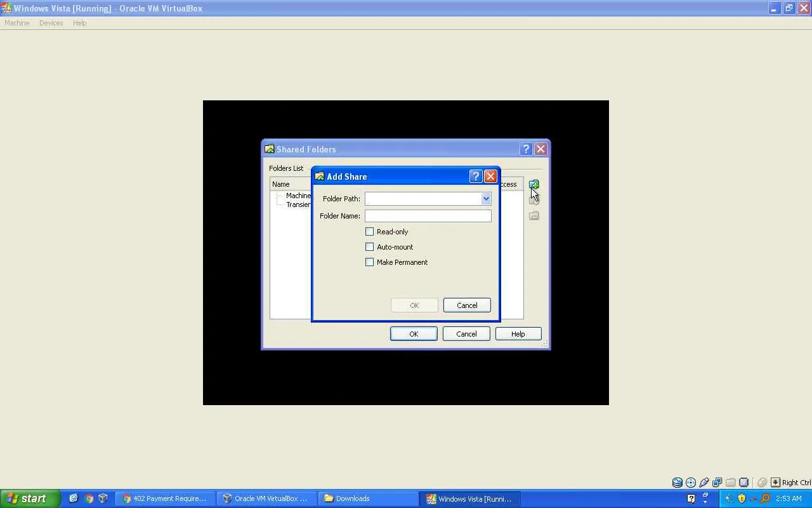Image resolution: width=812 pixels, height=508 pixels.
Task: Enable the Auto-mount checkbox
Action: pos(370,247)
